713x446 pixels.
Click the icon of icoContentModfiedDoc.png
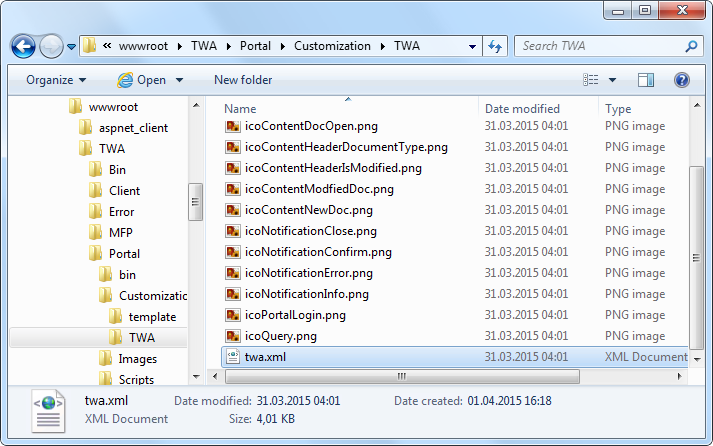pyautogui.click(x=233, y=189)
